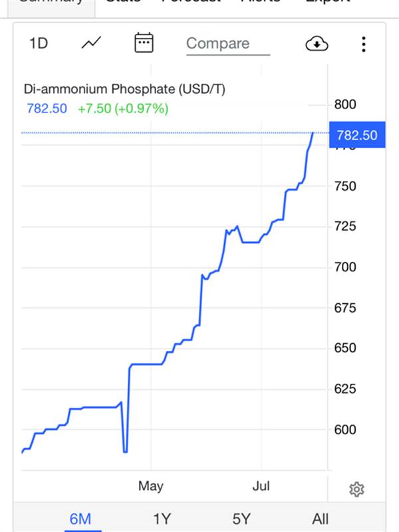
Task: Click the May label on the time axis
Action: tap(151, 486)
